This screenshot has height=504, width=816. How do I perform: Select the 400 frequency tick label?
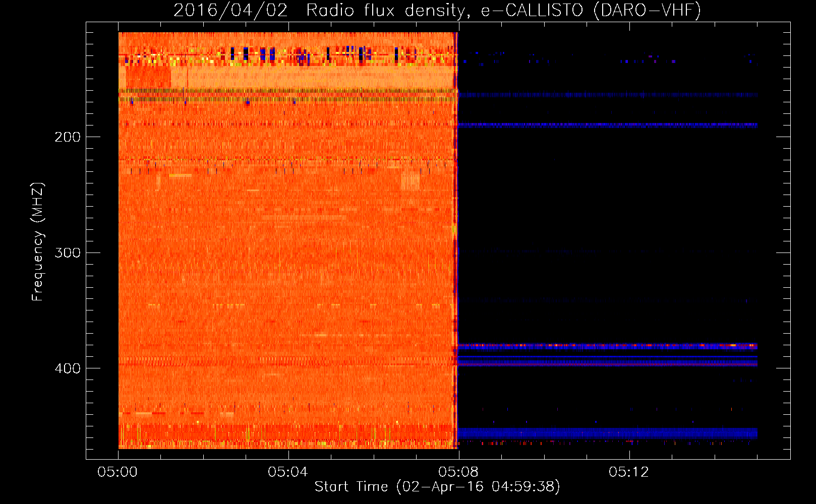coord(68,368)
